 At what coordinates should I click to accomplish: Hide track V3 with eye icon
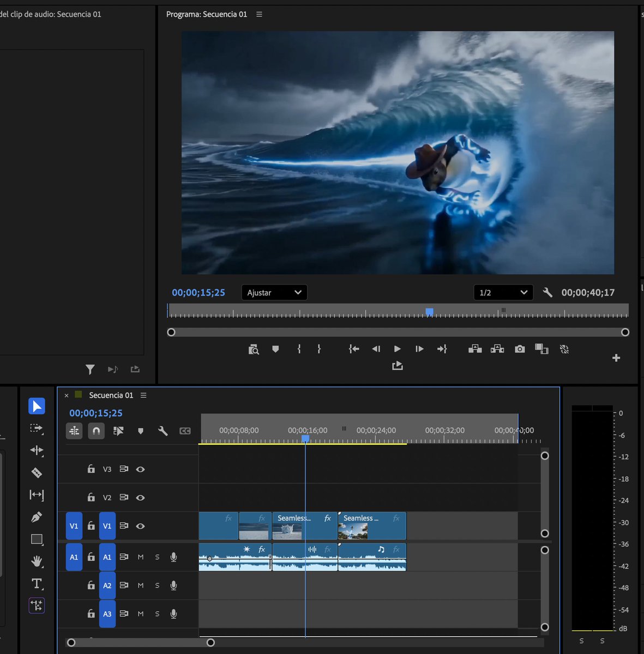(x=140, y=469)
